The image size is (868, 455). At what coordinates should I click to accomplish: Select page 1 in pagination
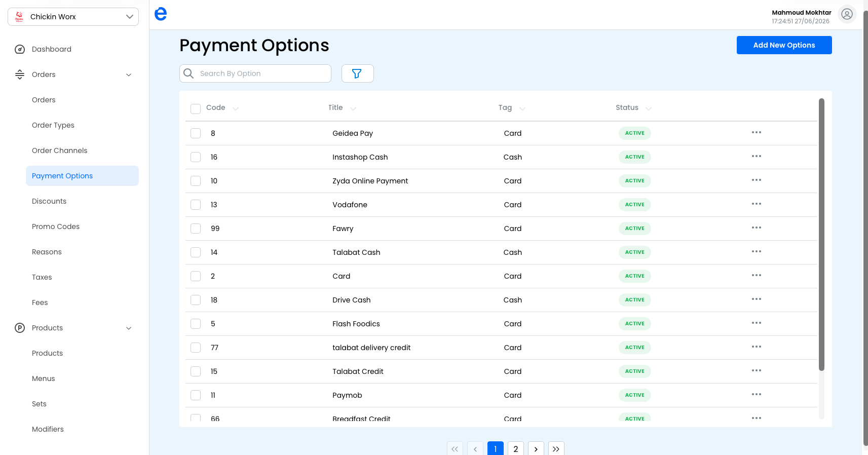pos(495,449)
